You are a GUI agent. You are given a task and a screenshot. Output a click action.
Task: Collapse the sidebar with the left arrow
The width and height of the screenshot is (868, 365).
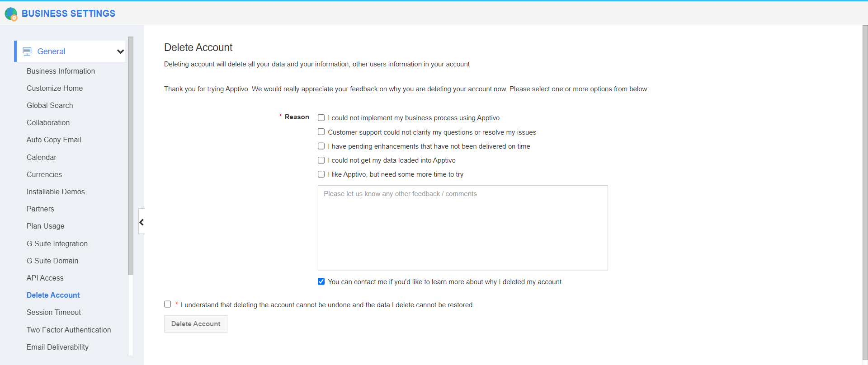(x=142, y=222)
